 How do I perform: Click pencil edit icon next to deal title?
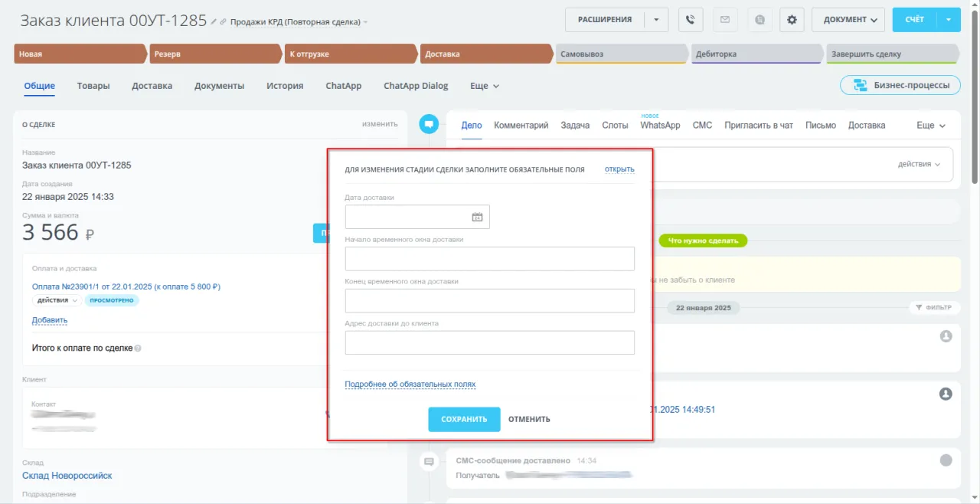214,21
